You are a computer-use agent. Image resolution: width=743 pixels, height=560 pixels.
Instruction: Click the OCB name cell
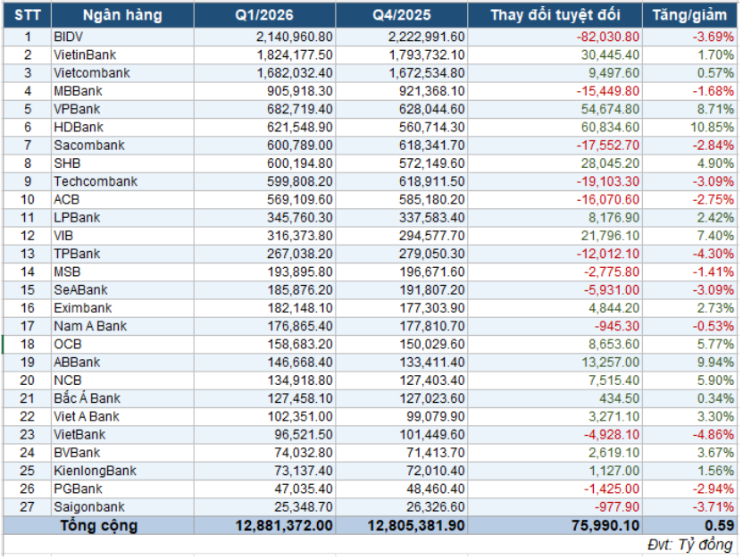[122, 344]
